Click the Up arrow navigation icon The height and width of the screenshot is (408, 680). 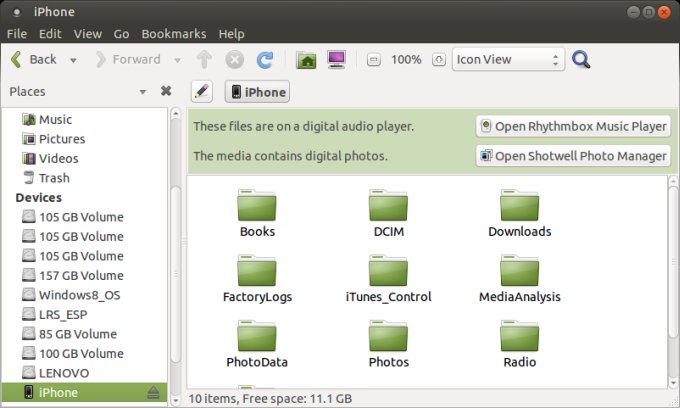point(204,60)
